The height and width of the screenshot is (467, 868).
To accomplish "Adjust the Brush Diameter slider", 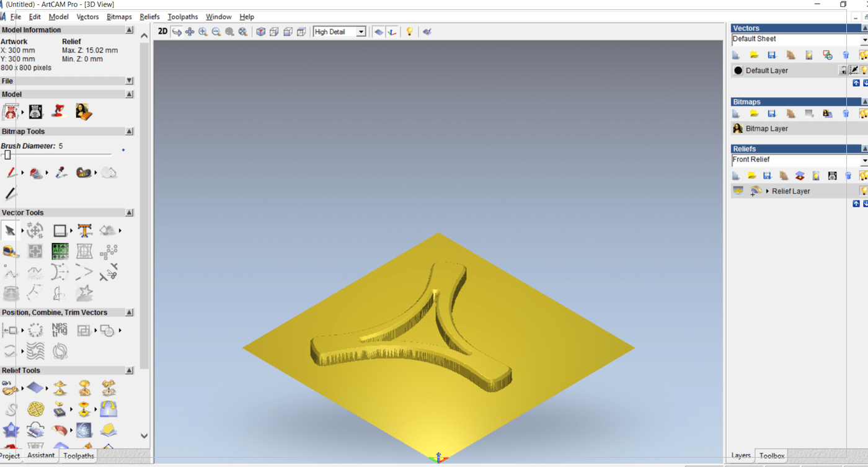I will (x=7, y=154).
